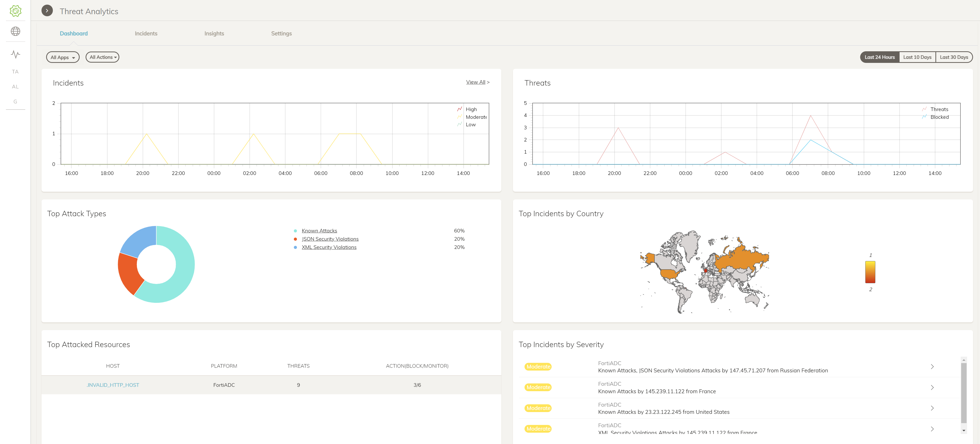Expand XML Security Violations incident chevron
The height and width of the screenshot is (444, 980).
tap(932, 429)
